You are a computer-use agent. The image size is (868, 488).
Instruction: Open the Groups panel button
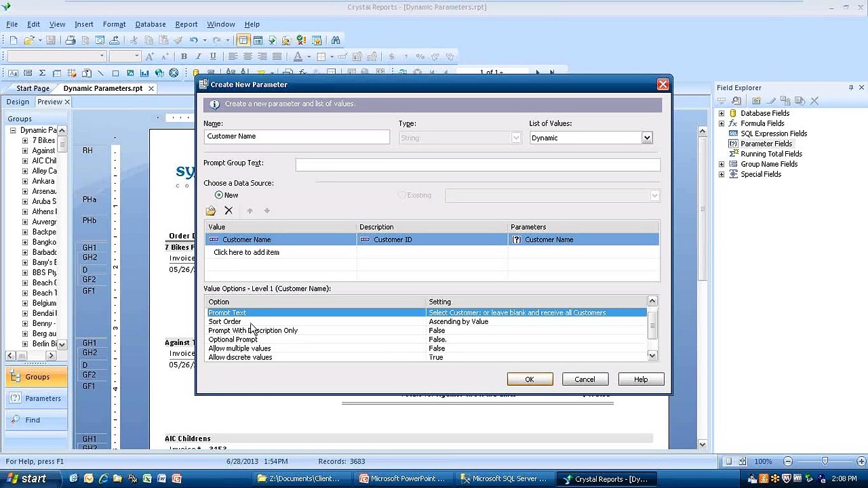37,377
